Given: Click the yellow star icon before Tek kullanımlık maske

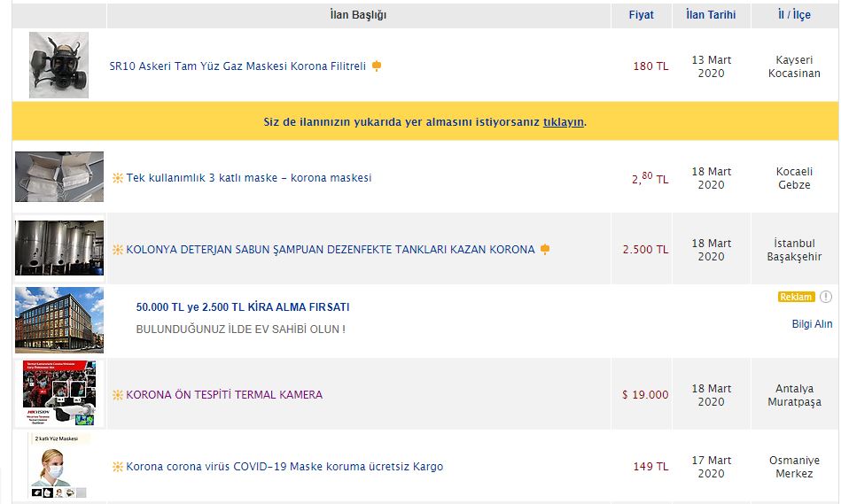Looking at the screenshot, I should pos(117,178).
